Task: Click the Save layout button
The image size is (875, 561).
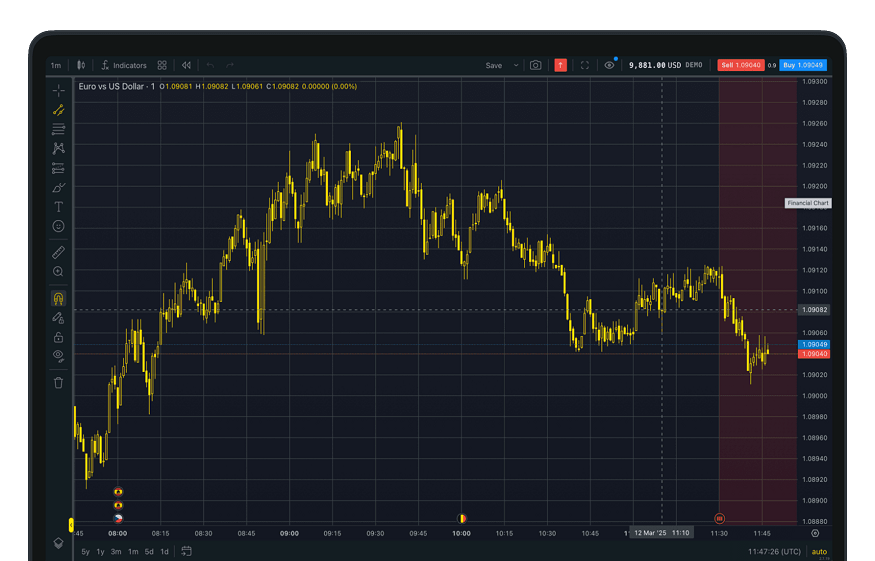Action: click(x=494, y=65)
